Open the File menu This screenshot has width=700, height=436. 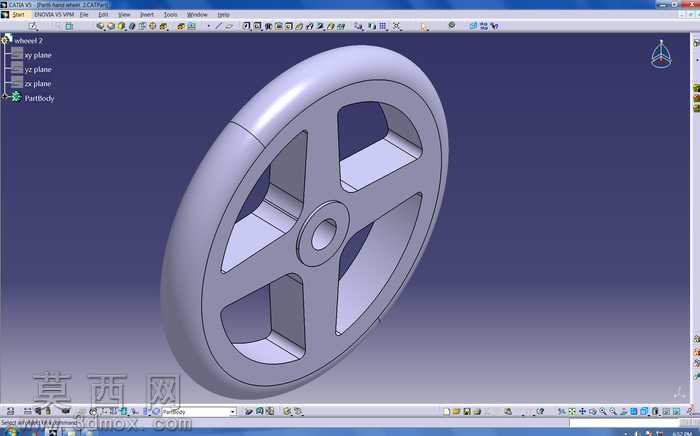click(x=84, y=15)
